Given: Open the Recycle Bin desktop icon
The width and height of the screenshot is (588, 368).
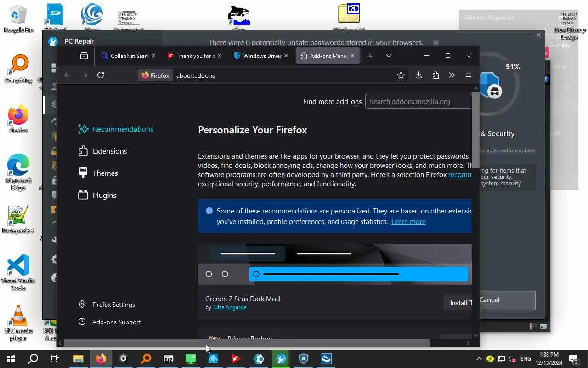Looking at the screenshot, I should tap(18, 19).
